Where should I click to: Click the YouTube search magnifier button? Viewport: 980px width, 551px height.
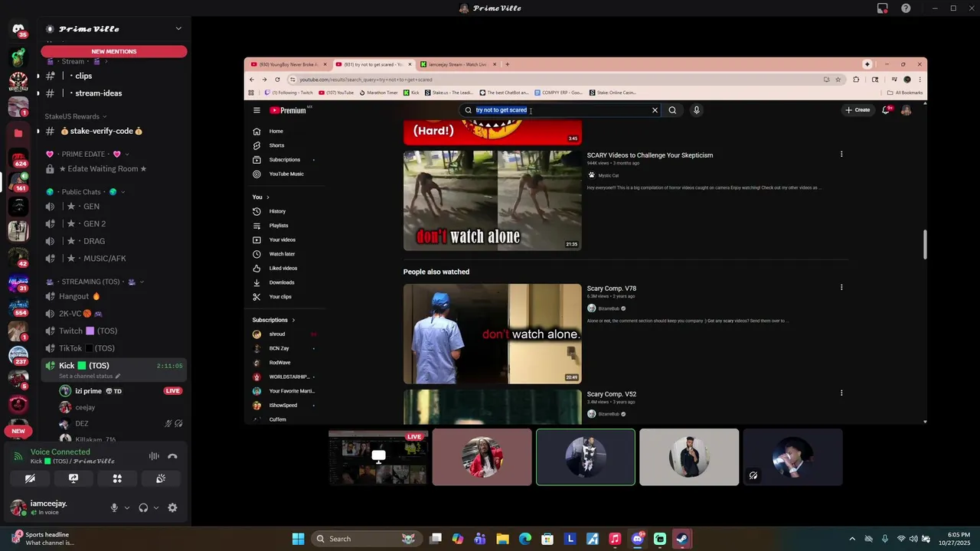coord(672,110)
